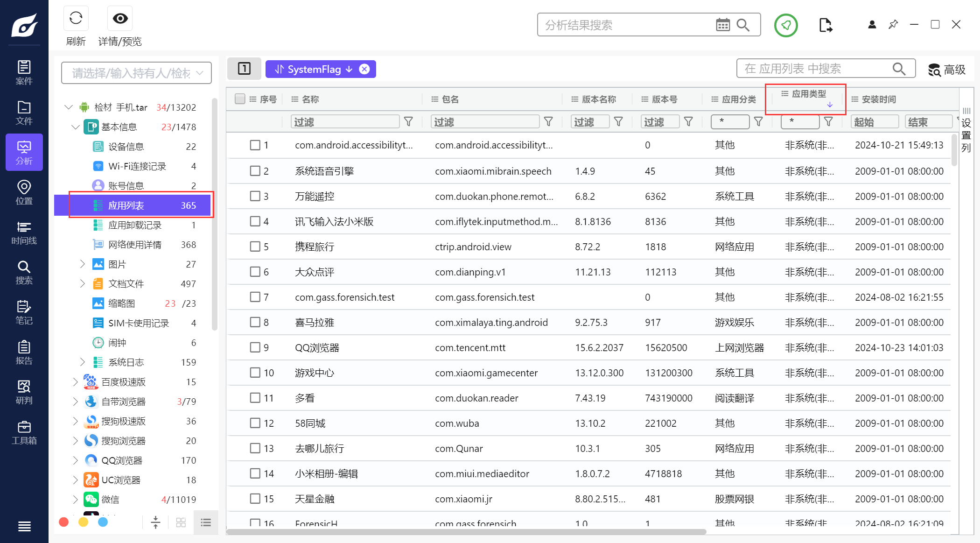This screenshot has height=543, width=980.
Task: Collapse the 基本信息 tree node
Action: pyautogui.click(x=76, y=127)
